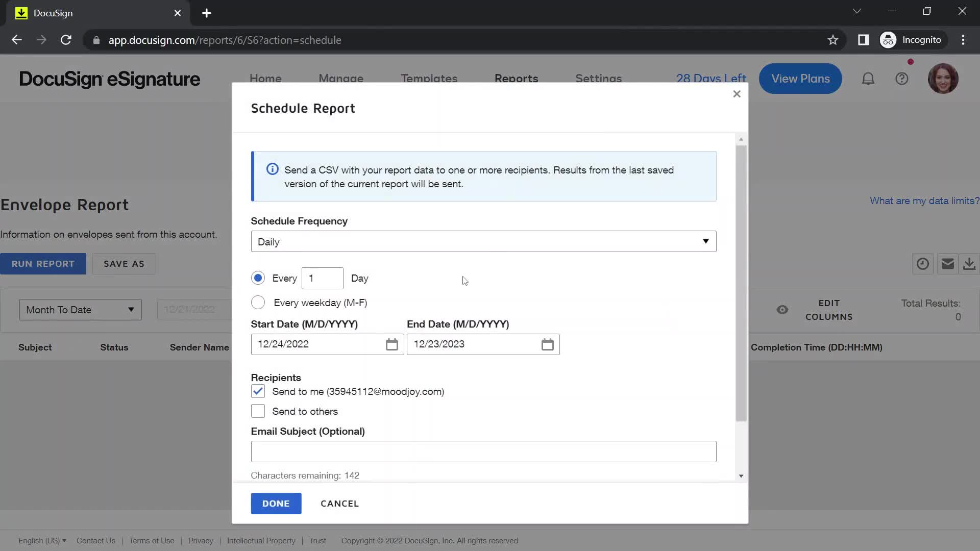Click 28 Days Left link
The image size is (980, 551).
coord(711,79)
